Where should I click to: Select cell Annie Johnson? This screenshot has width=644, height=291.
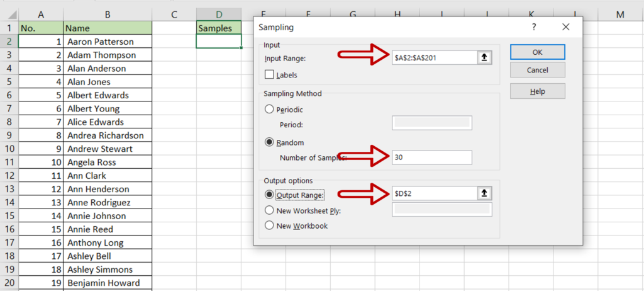108,215
